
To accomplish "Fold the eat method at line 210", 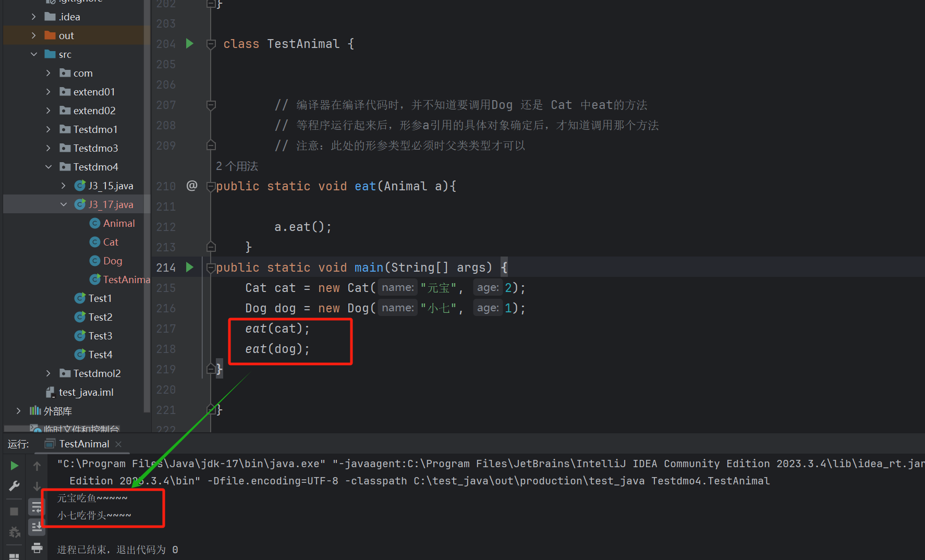I will (211, 186).
